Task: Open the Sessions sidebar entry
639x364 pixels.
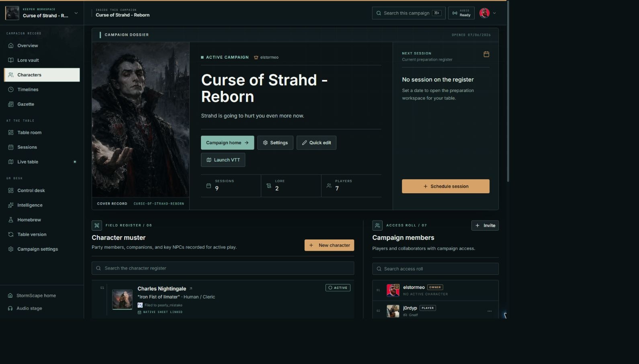Action: tap(42, 147)
